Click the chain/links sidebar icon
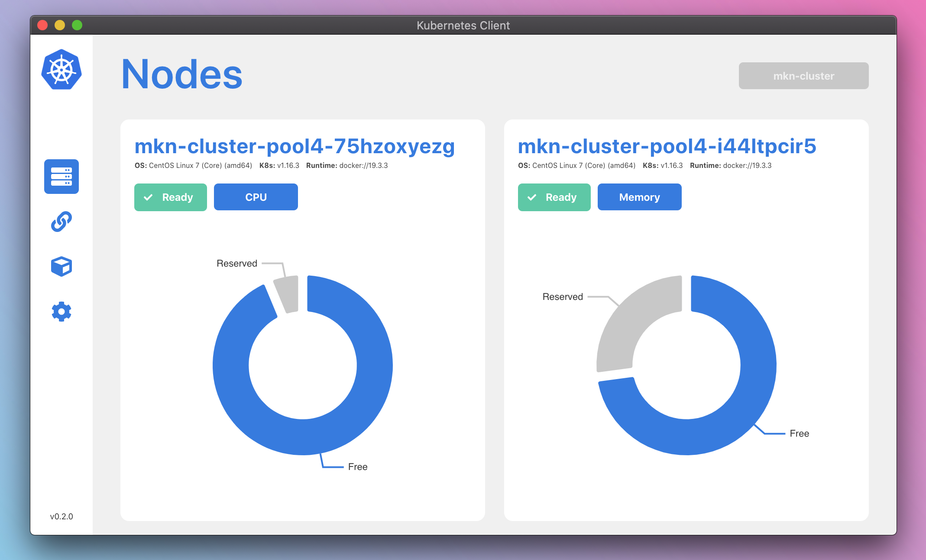 [64, 220]
